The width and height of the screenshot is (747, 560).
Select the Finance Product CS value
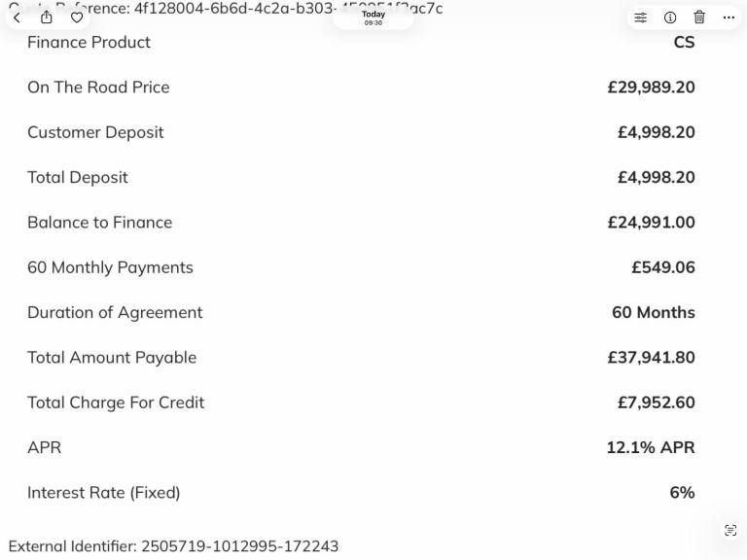coord(684,43)
